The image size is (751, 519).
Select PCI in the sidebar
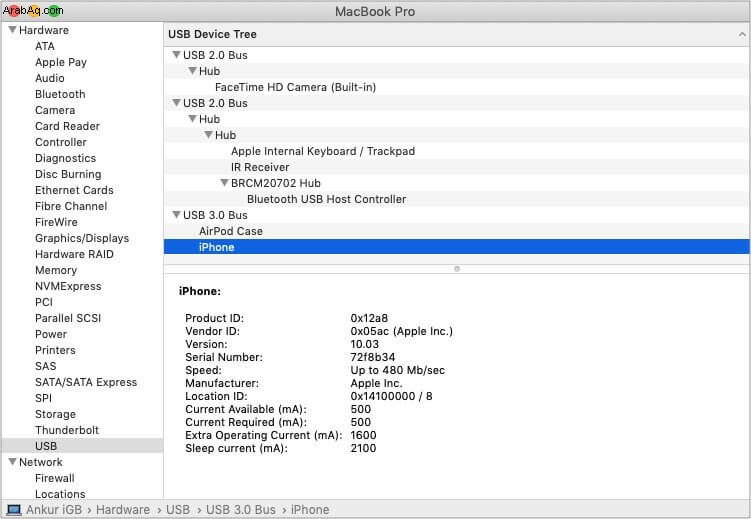coord(44,302)
